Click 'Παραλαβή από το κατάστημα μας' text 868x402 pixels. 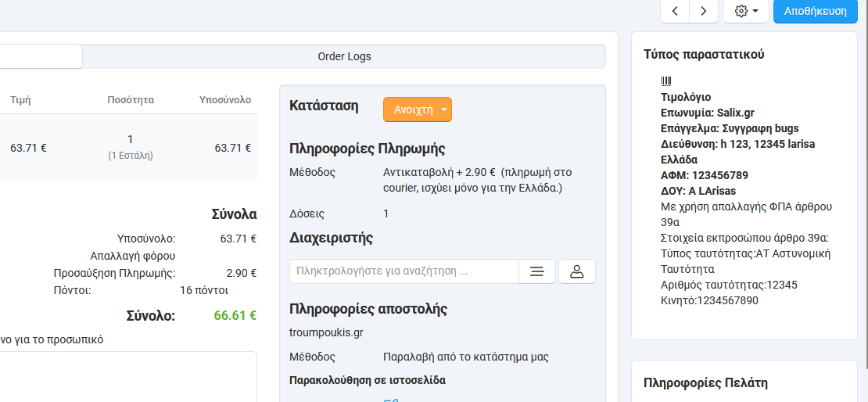tap(466, 357)
